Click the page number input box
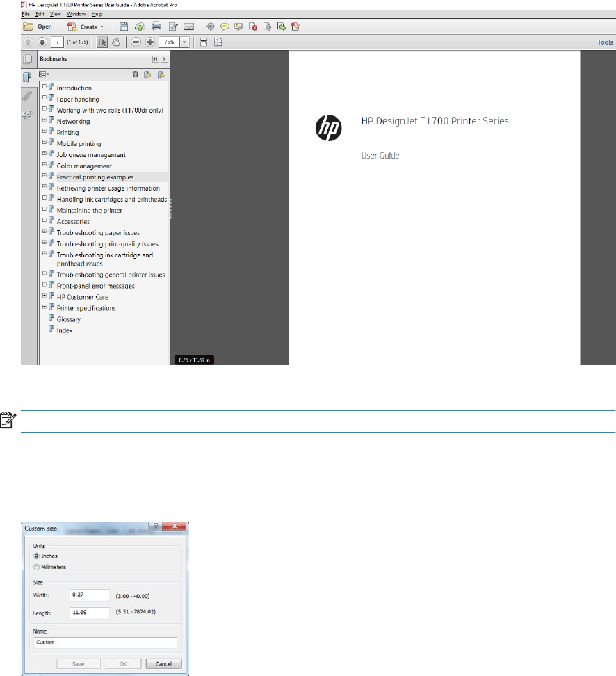Screen dimensions: 616x676 (x=57, y=42)
